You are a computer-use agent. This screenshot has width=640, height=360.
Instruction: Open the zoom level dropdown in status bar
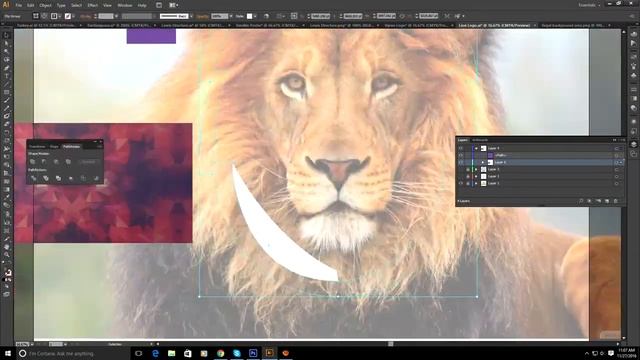tap(32, 344)
